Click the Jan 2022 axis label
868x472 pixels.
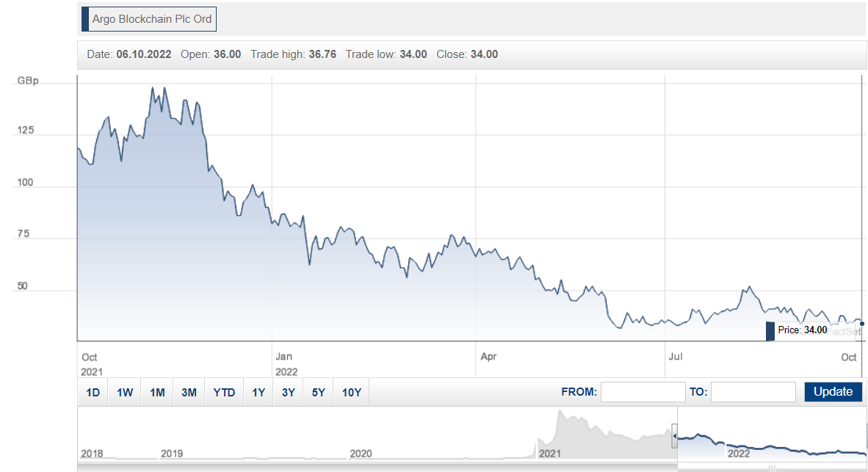(x=286, y=364)
